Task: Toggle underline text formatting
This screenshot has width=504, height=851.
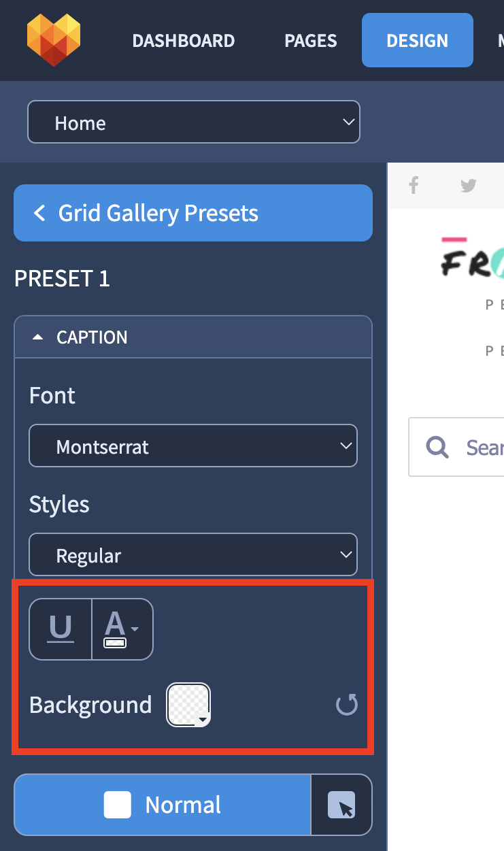Action: 61,629
